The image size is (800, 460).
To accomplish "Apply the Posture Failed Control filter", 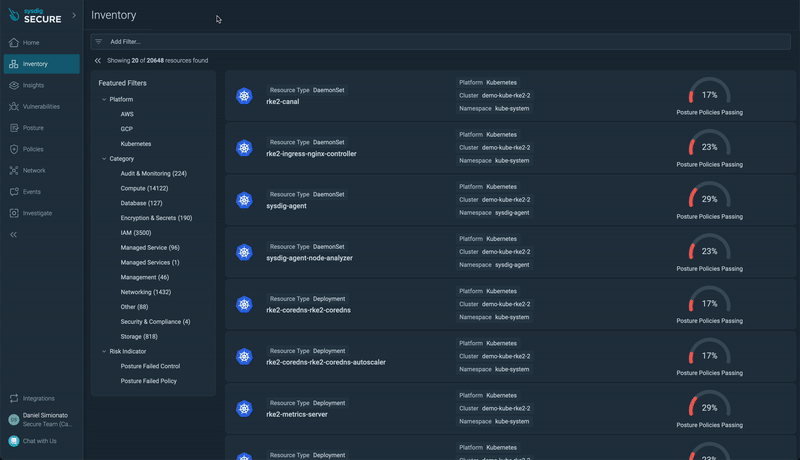I will (x=150, y=366).
